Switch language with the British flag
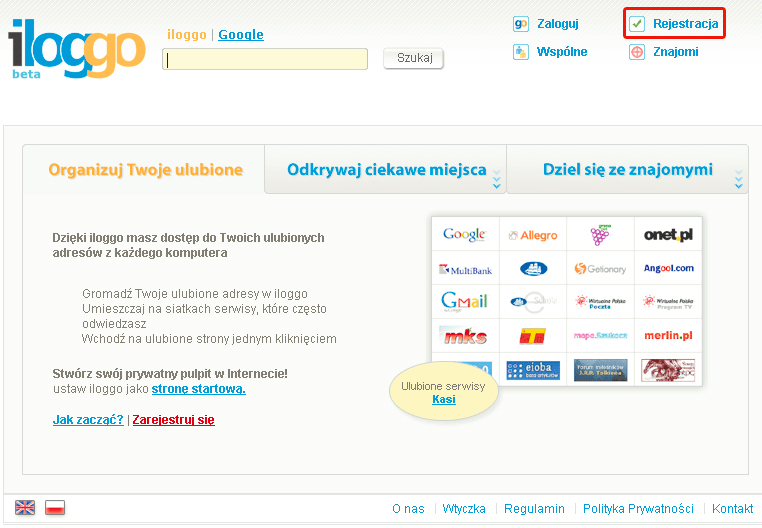The image size is (762, 528). pos(25,508)
